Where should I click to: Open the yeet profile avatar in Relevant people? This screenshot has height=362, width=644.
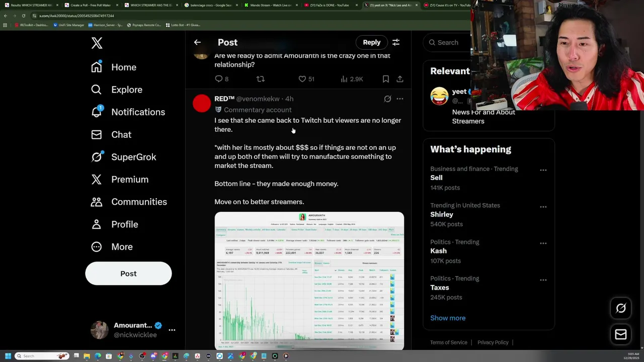(x=439, y=96)
